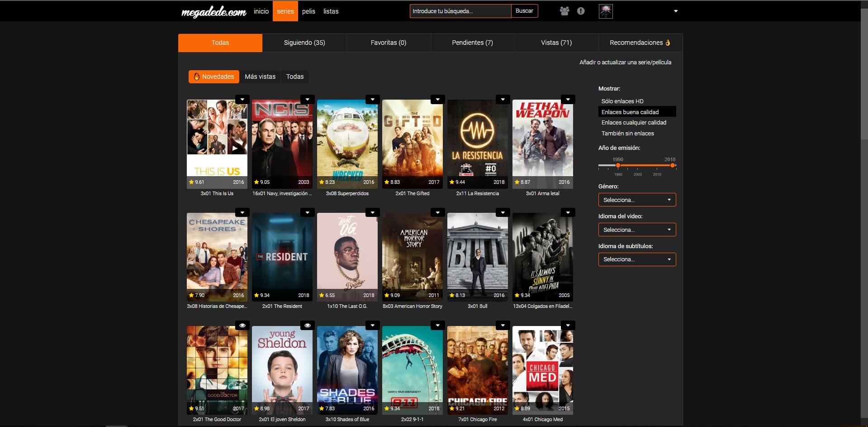Click the star rating on This Is Us

click(x=197, y=182)
